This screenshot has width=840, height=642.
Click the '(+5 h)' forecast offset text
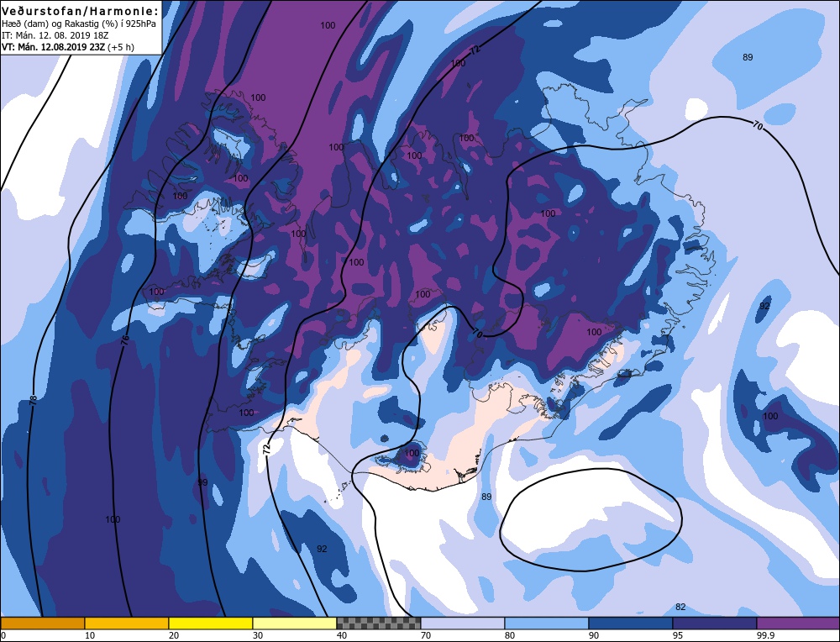(x=121, y=47)
